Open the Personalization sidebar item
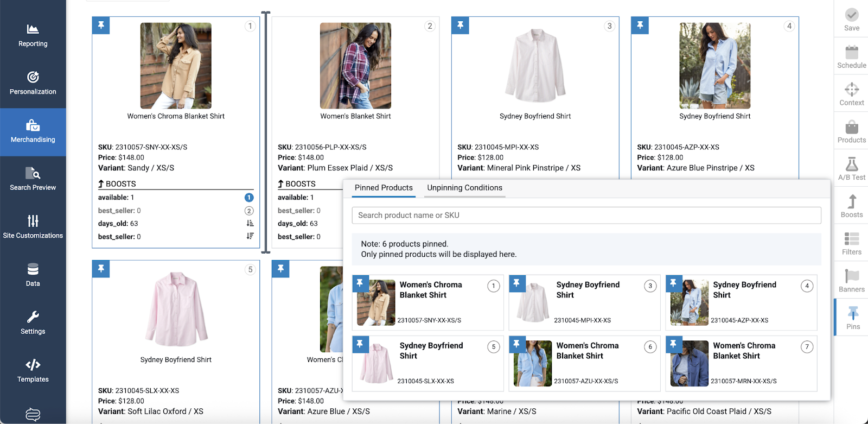 [33, 83]
